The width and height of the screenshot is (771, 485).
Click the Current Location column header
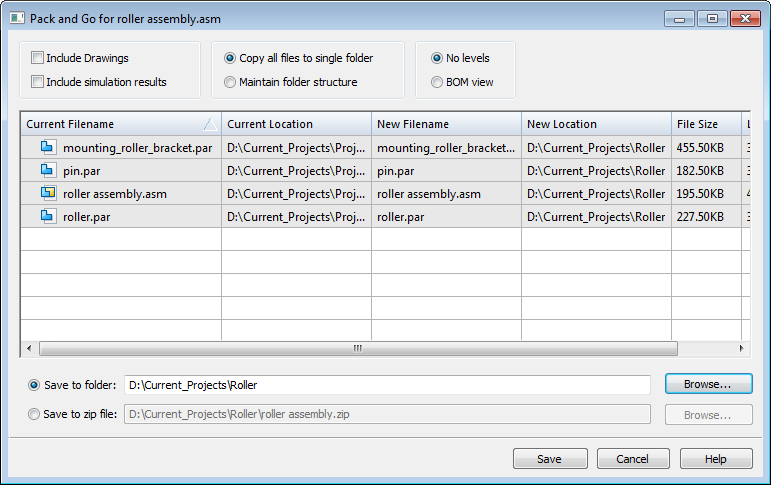tap(295, 124)
